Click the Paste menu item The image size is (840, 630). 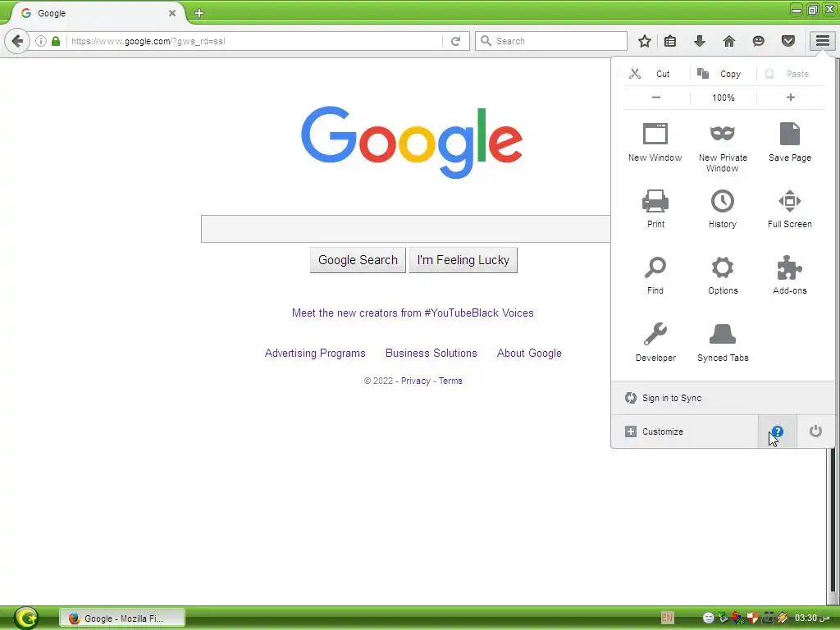coord(790,73)
